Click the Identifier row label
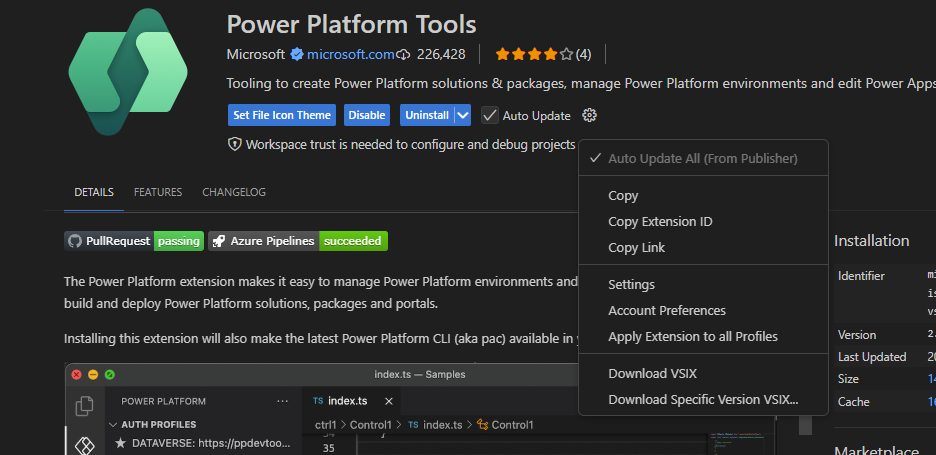Viewport: 936px width, 455px height. 861,276
